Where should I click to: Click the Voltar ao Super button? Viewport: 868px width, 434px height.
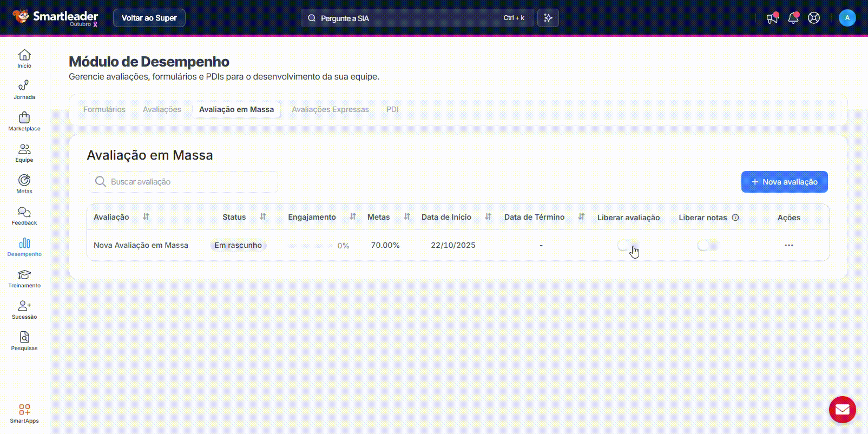[x=149, y=18]
